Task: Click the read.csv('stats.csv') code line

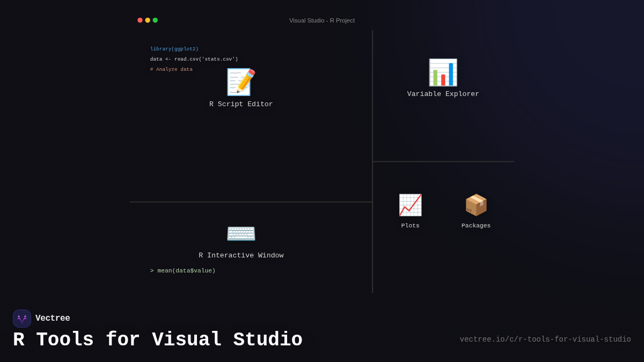Action: click(194, 59)
